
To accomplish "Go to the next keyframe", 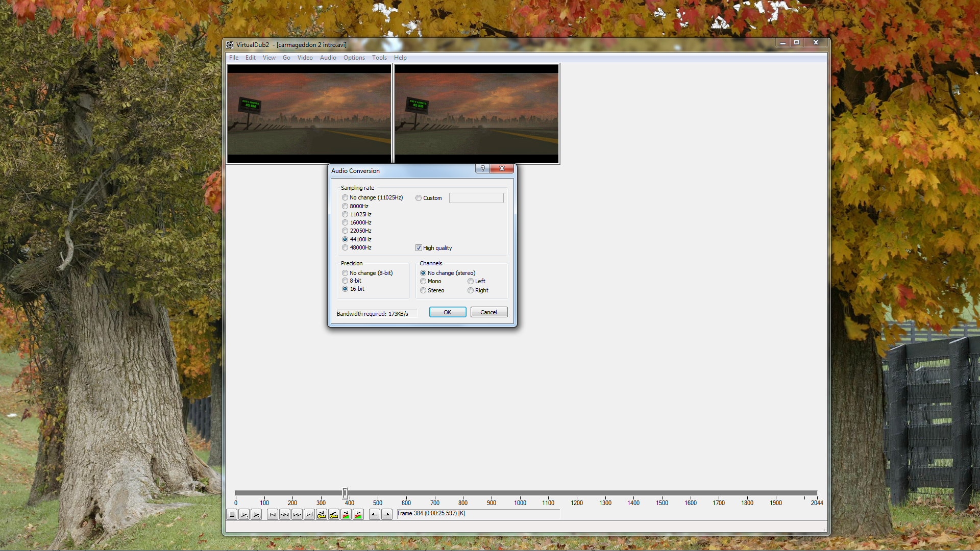I will click(x=334, y=514).
